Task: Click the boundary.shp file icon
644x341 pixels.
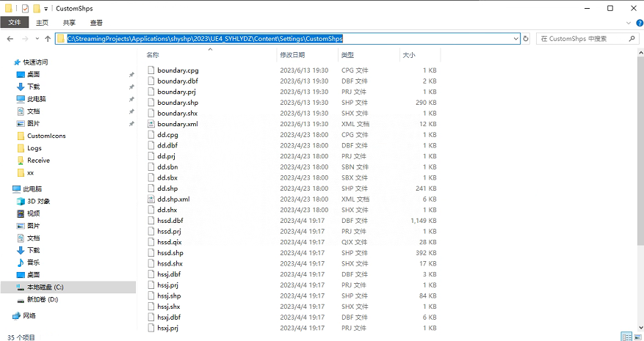Action: point(151,103)
